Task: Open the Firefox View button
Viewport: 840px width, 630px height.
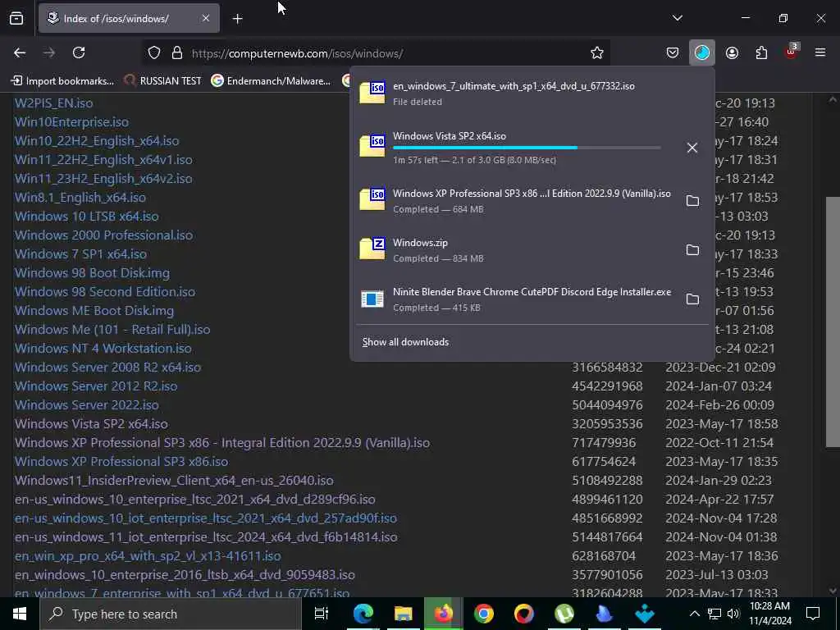Action: (16, 19)
